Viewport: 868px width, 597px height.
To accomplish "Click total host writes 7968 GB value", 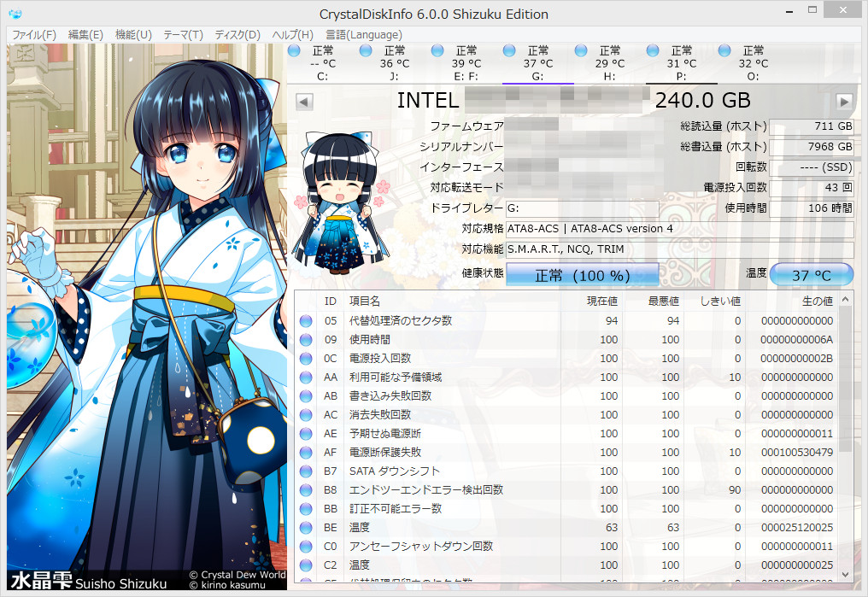I will coord(812,147).
